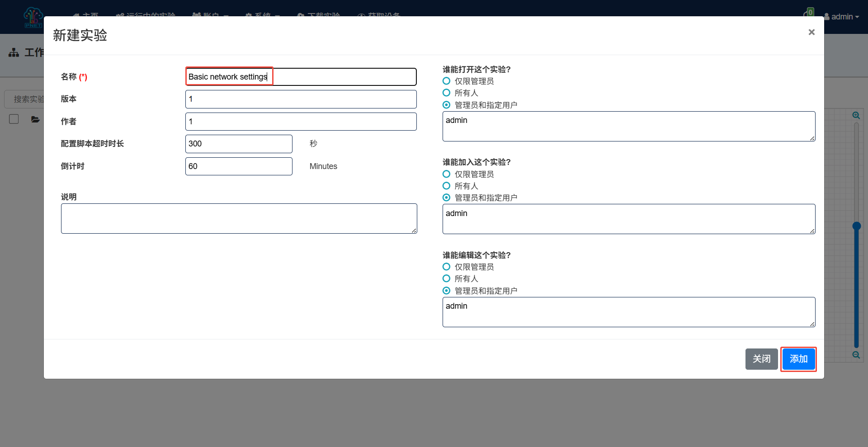Click the 搜索实验 search field
868x447 pixels.
(24, 99)
